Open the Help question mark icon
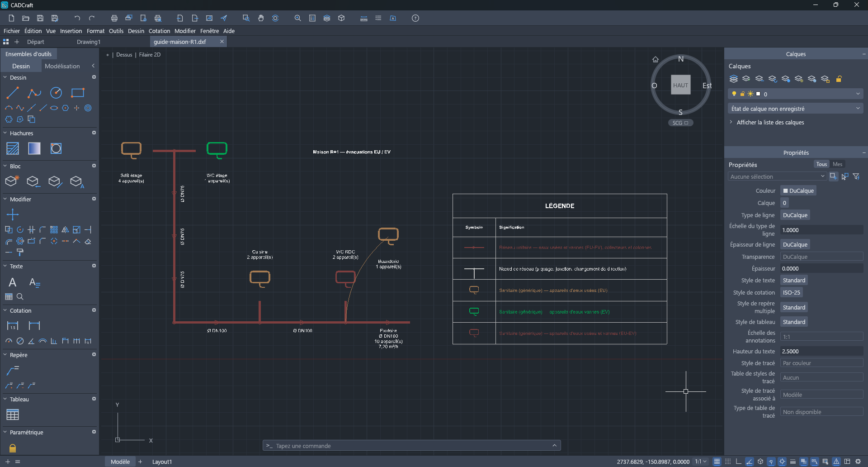Screen dimensions: 868x467 click(x=415, y=18)
